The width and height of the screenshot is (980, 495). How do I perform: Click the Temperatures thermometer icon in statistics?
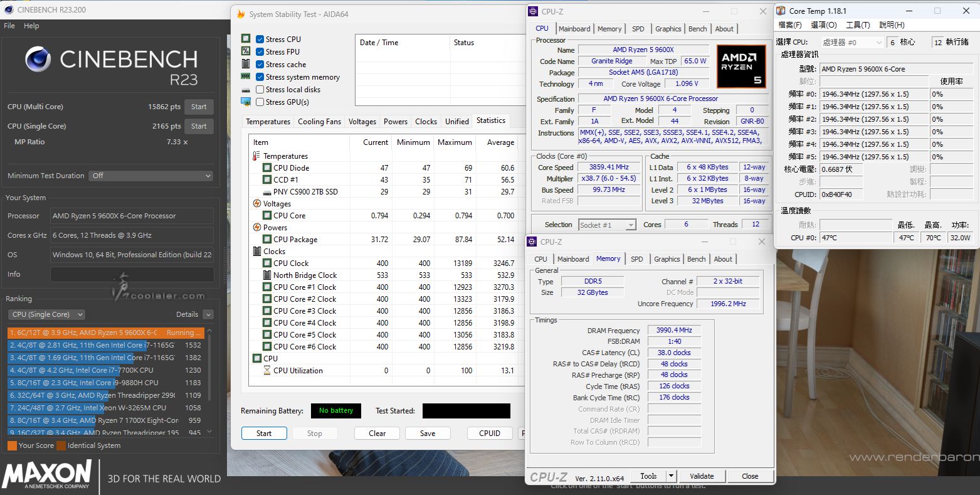[256, 156]
